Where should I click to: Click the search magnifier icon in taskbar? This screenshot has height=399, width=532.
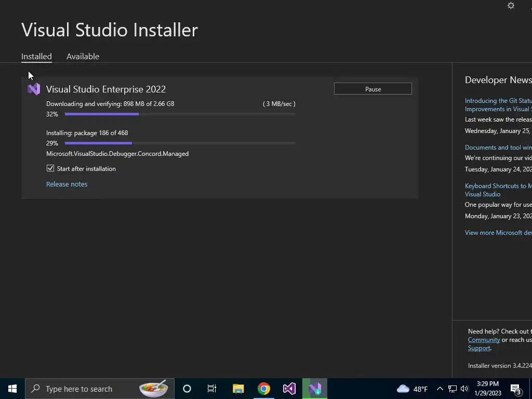(35, 389)
